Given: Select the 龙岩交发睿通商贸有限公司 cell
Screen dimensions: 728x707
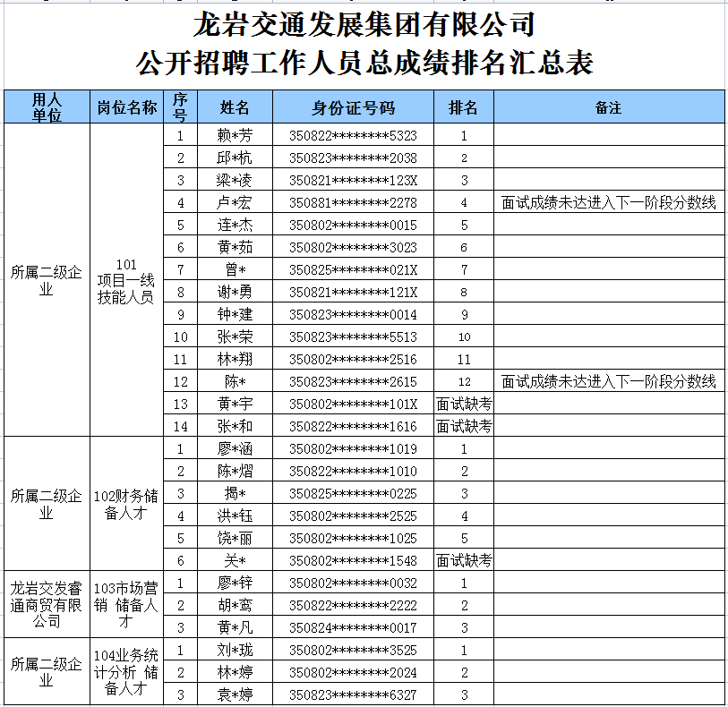Looking at the screenshot, I should pyautogui.click(x=47, y=604).
